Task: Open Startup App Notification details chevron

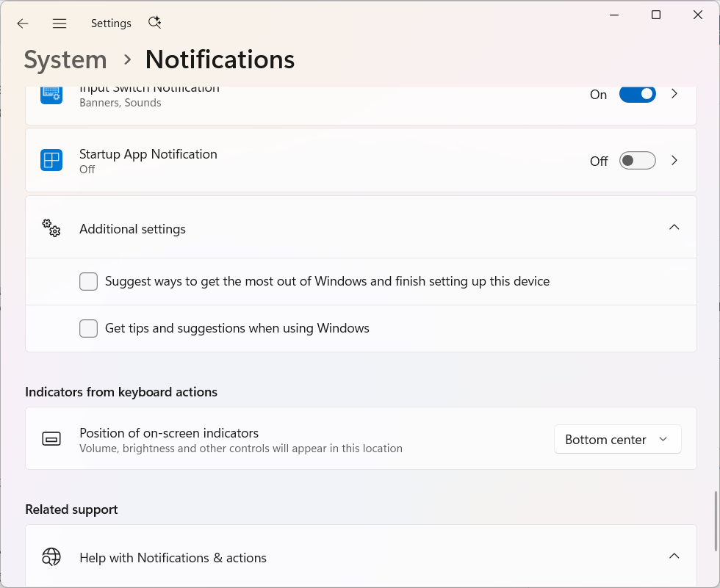Action: pyautogui.click(x=674, y=161)
